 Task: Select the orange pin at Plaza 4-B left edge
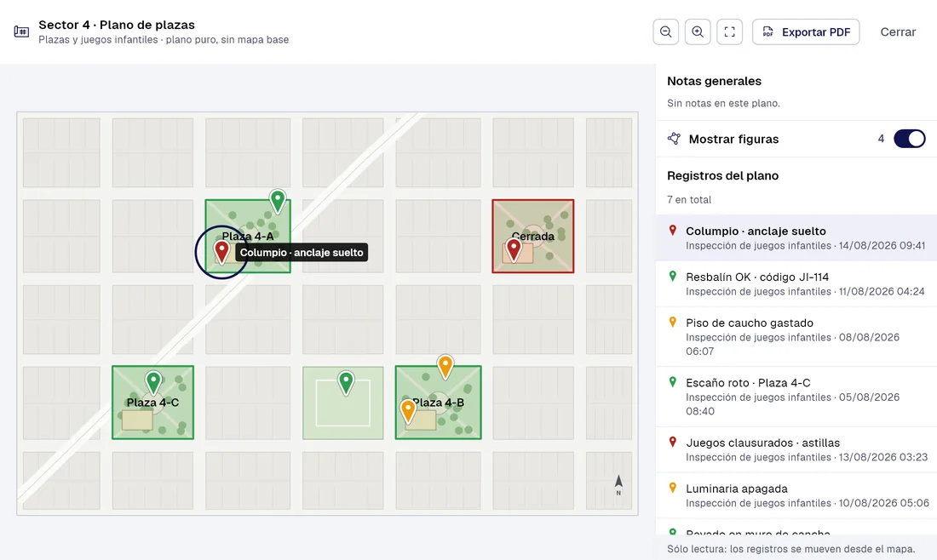click(x=408, y=411)
